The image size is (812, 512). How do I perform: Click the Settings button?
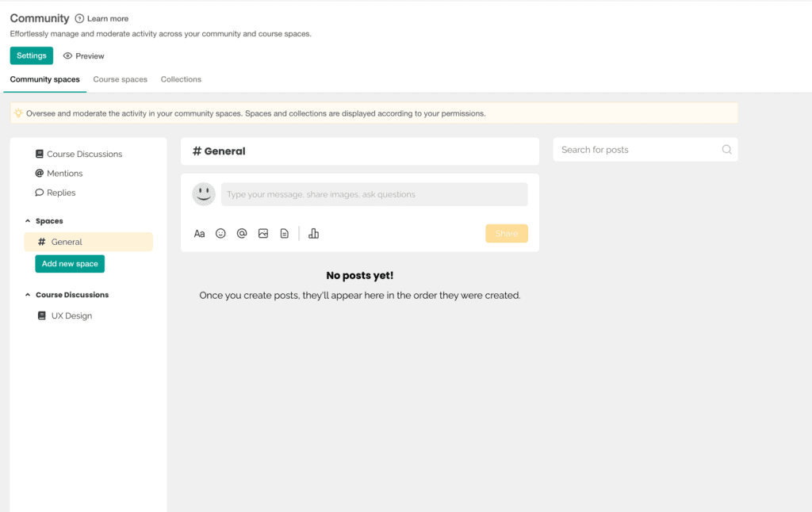32,56
